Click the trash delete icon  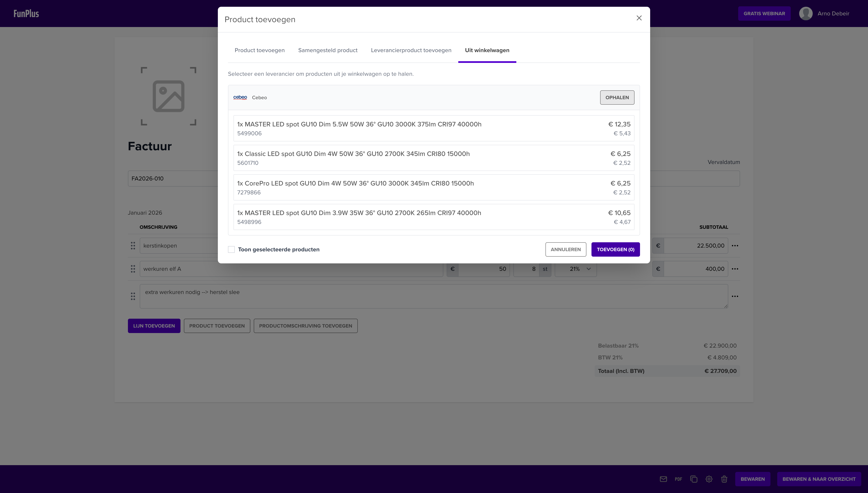724,479
